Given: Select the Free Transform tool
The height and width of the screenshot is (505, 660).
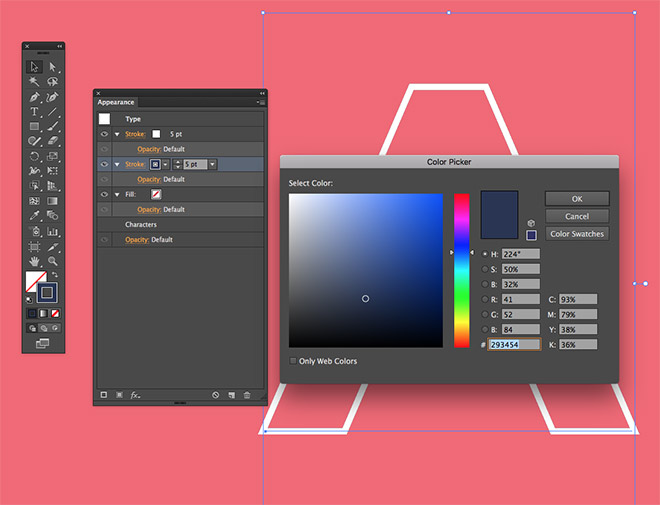Looking at the screenshot, I should (52, 171).
